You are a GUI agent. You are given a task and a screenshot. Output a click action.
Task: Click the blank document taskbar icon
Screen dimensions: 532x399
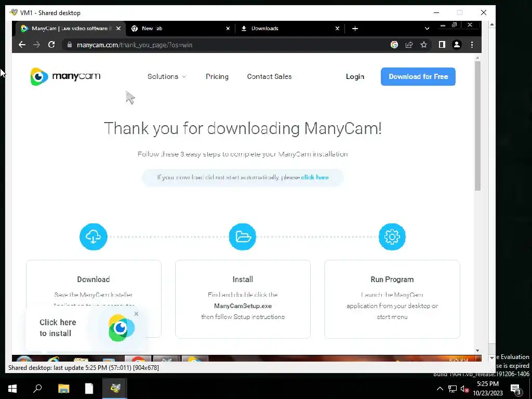click(89, 389)
